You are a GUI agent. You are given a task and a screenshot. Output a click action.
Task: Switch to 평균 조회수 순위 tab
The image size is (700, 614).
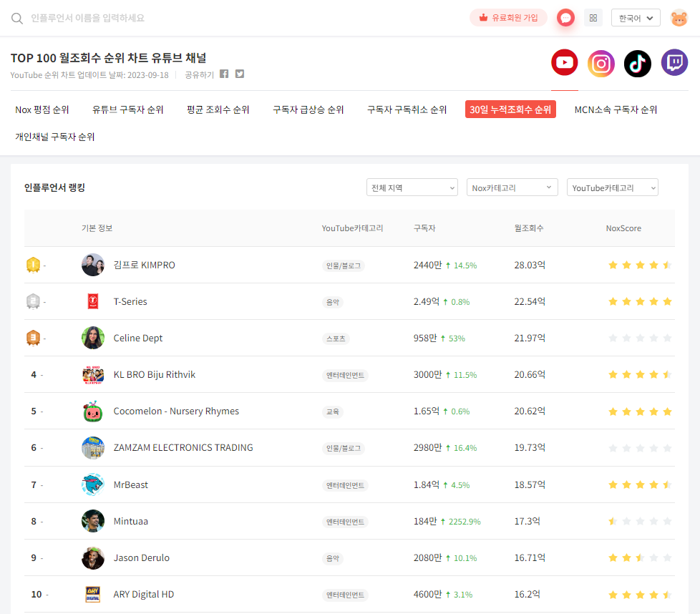tap(218, 109)
